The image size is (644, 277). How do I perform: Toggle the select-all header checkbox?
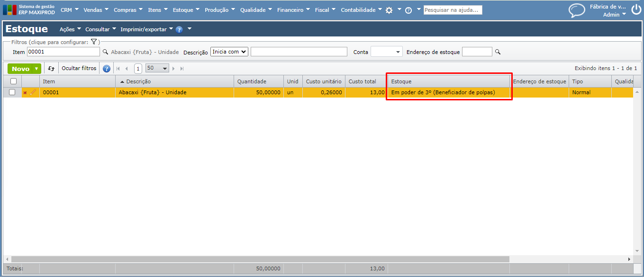click(x=13, y=81)
